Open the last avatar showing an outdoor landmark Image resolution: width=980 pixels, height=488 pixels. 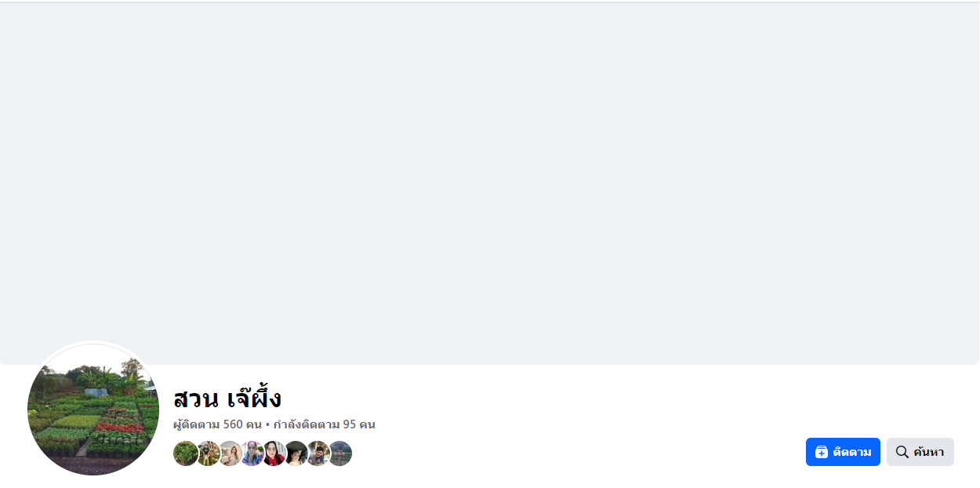point(340,453)
